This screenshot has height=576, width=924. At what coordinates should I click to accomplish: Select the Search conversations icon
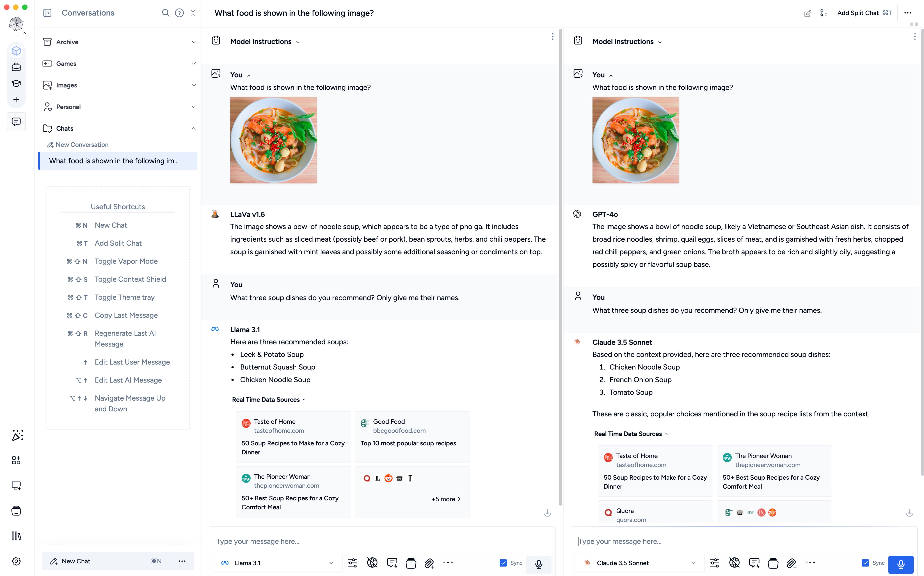tap(164, 13)
